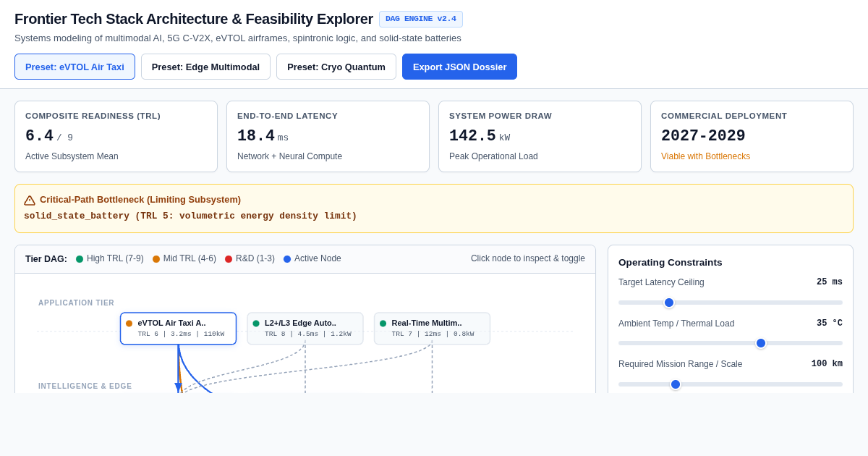Select Preset: eVTOL Air Taxi
This screenshot has width=868, height=456.
pos(75,67)
